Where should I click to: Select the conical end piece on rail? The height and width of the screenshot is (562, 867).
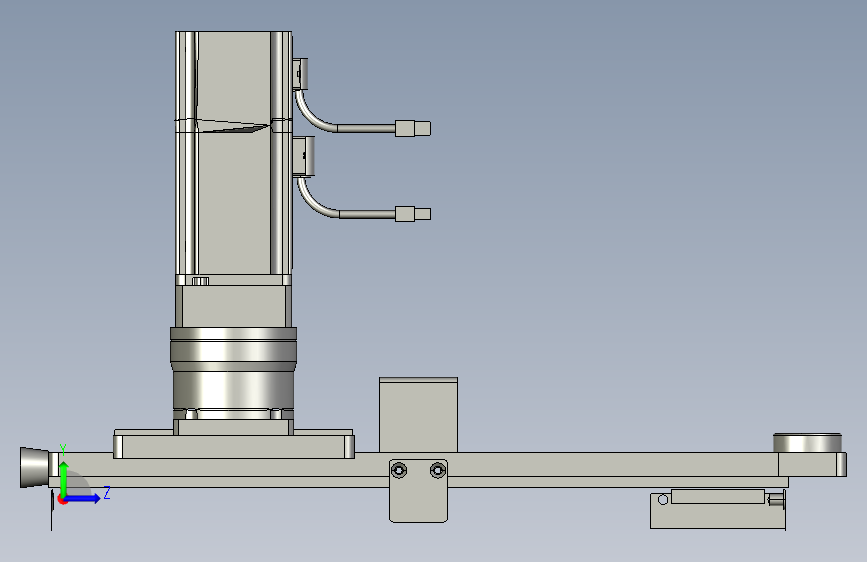click(34, 467)
